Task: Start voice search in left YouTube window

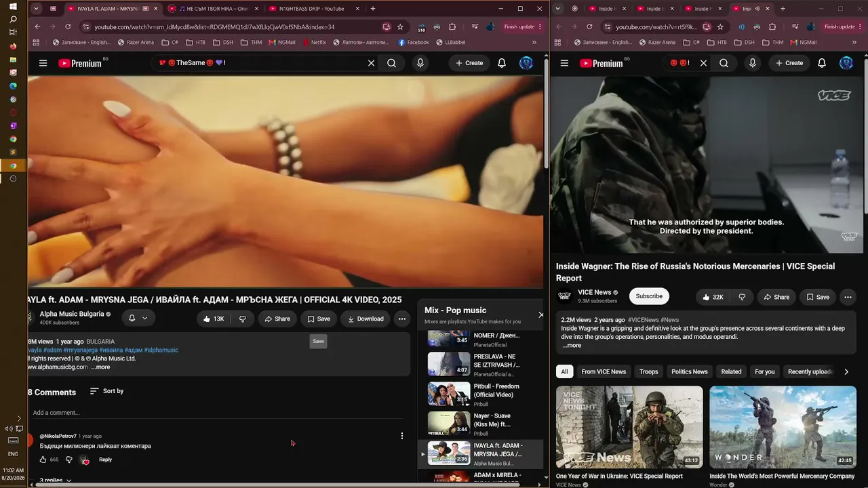Action: [x=420, y=63]
